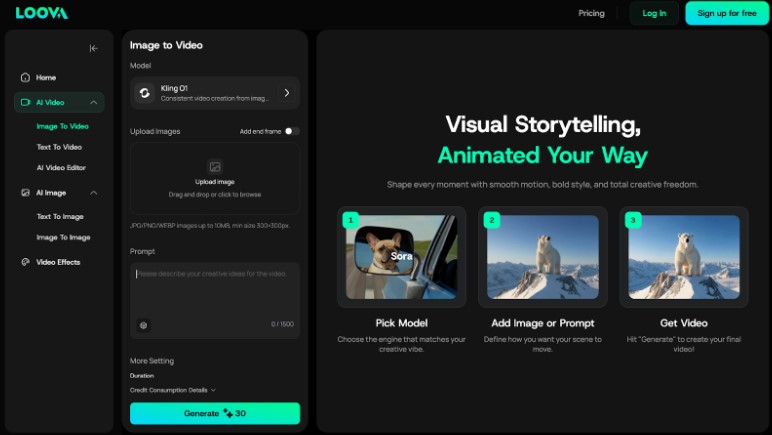Select Image To Video in sidebar
Viewport: 772px width, 435px height.
(x=63, y=126)
